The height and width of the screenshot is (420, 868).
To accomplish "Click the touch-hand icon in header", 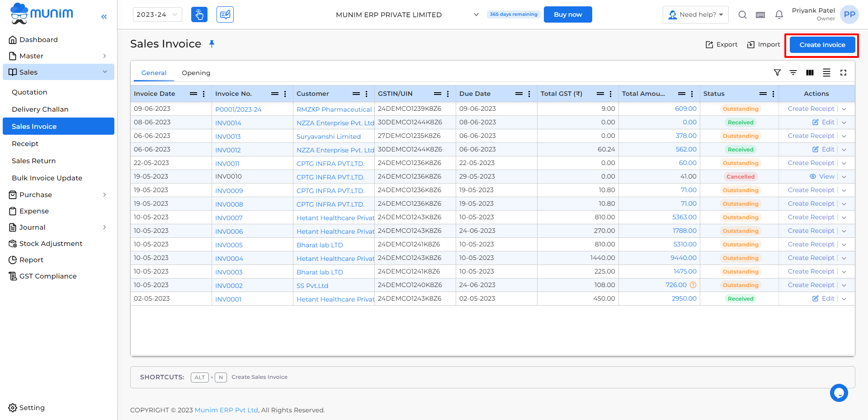I will pos(199,14).
